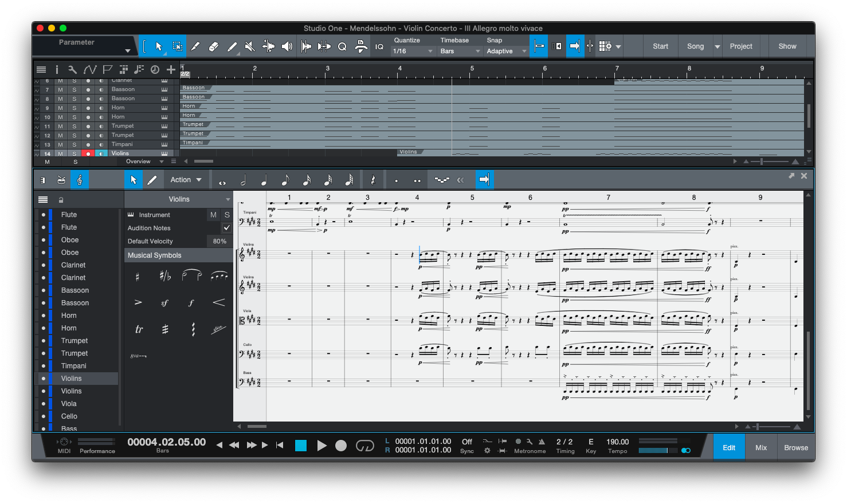Select the Eraser tool
The image size is (847, 504).
tap(214, 46)
